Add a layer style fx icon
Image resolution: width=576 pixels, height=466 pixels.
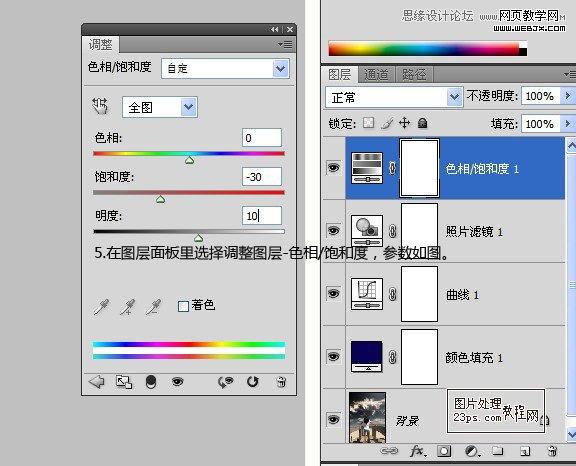(x=418, y=451)
